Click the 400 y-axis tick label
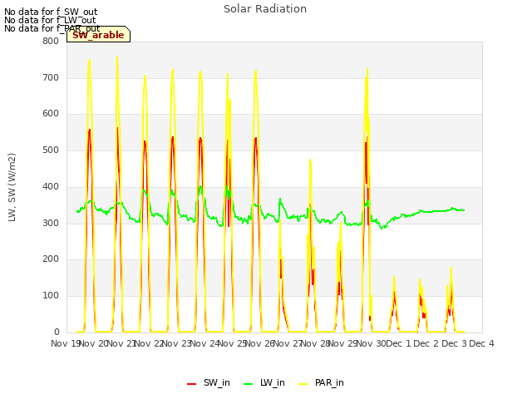The height and width of the screenshot is (399, 532). pos(51,186)
